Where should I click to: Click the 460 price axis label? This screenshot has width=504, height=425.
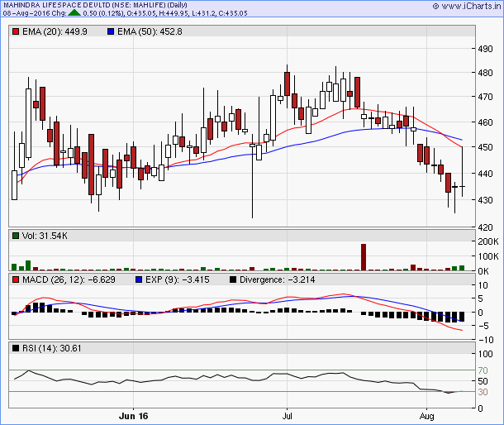485,122
